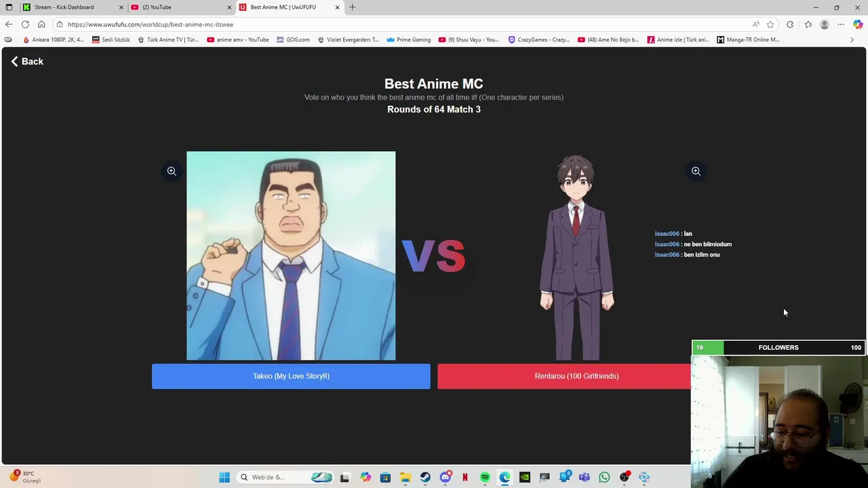868x488 pixels.
Task: Open a new browser tab
Action: tap(352, 7)
